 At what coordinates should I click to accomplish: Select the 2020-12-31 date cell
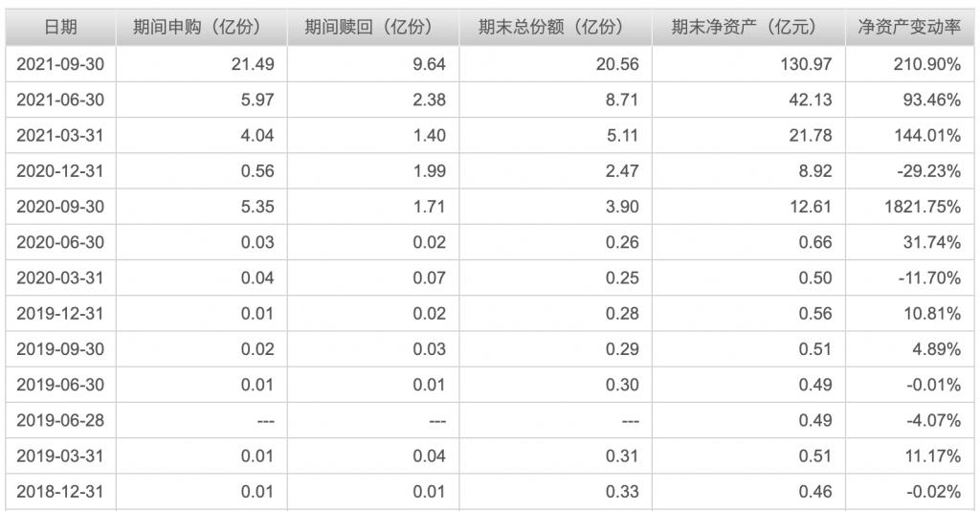[x=61, y=171]
